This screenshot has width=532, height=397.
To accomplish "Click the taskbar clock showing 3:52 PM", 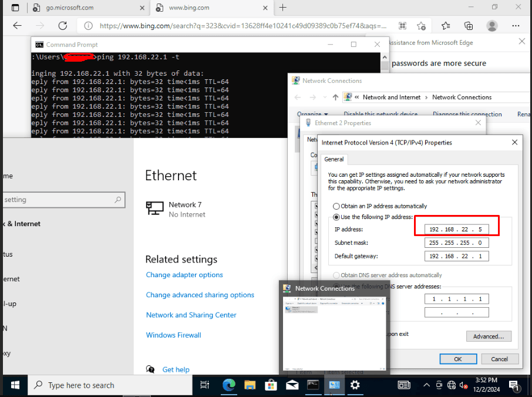I will (x=486, y=385).
